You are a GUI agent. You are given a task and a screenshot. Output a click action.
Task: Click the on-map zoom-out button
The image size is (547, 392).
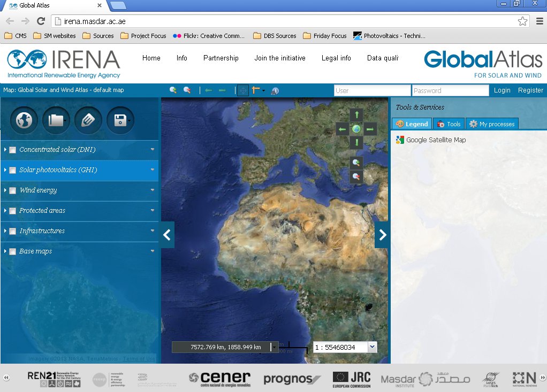356,176
